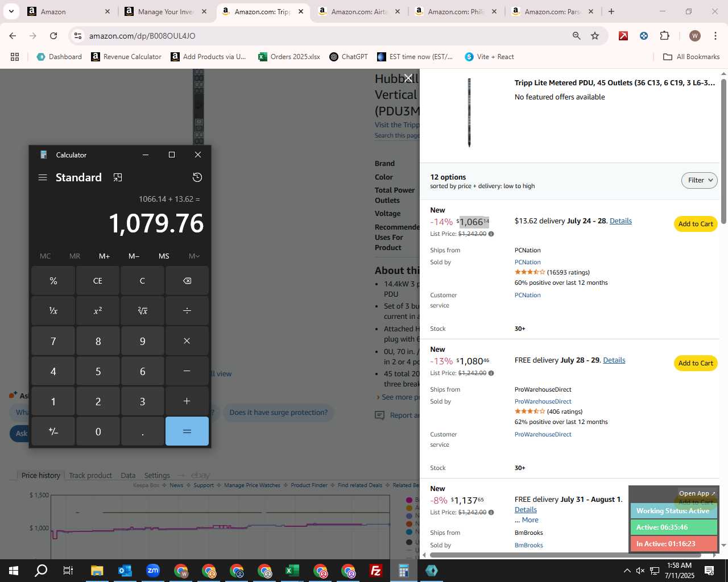Expand the More link in BmBrooks offer
728x582 pixels.
pyautogui.click(x=530, y=520)
